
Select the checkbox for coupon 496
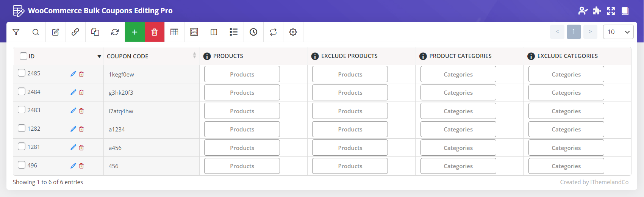click(22, 165)
